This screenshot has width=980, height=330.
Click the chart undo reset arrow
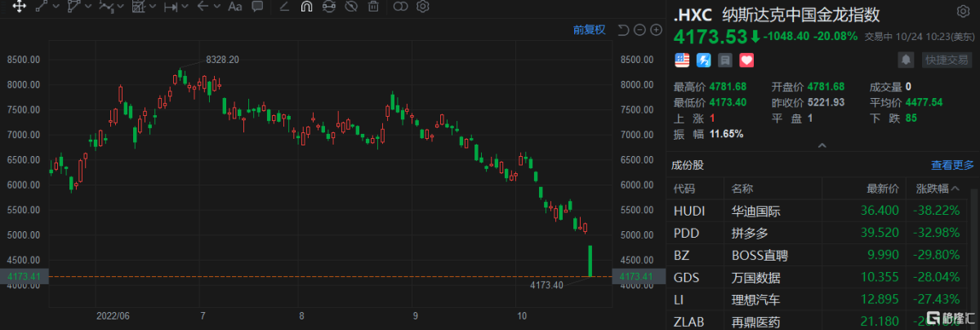point(623,30)
